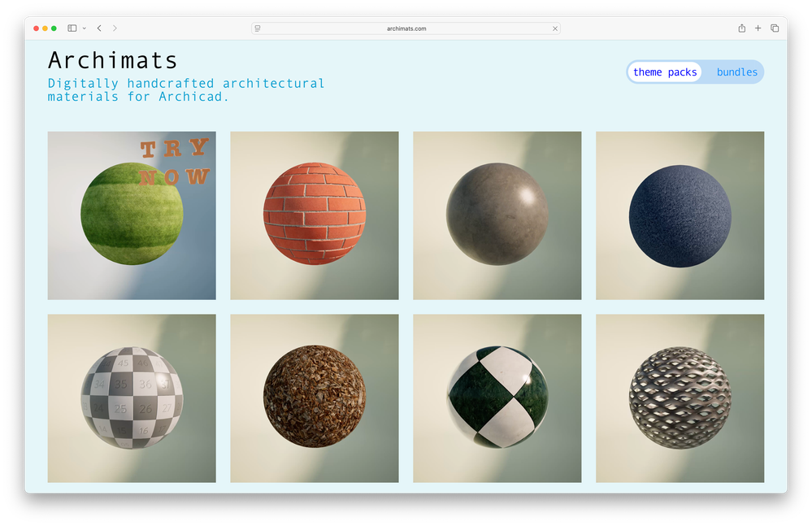Minimize window with yellow traffic light
The height and width of the screenshot is (526, 812).
point(45,28)
